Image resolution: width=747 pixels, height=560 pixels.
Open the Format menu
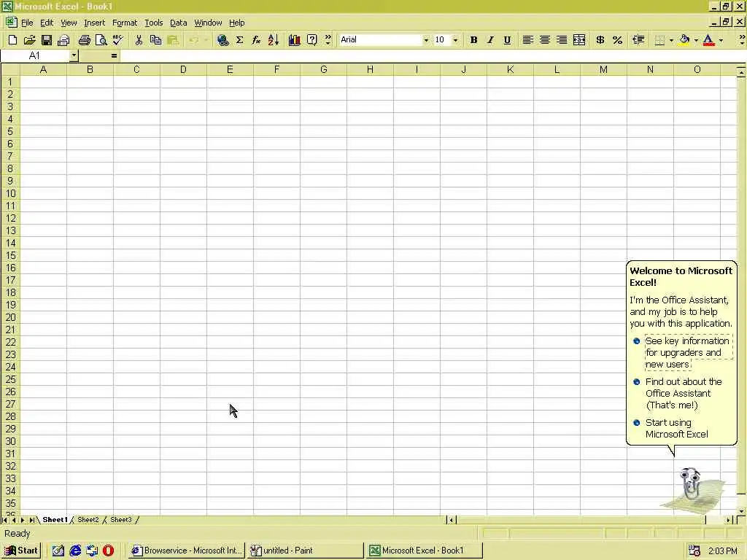(x=124, y=23)
